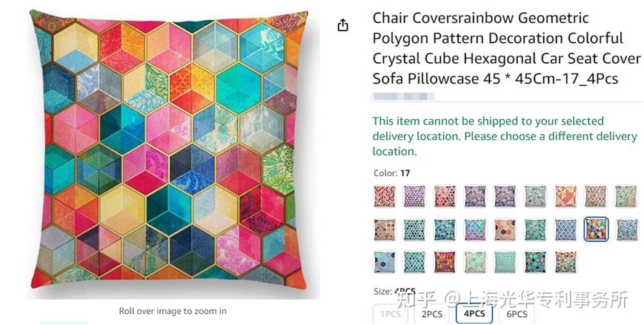This screenshot has height=325, width=644.
Task: Select the 2PCS size option
Action: 432,313
